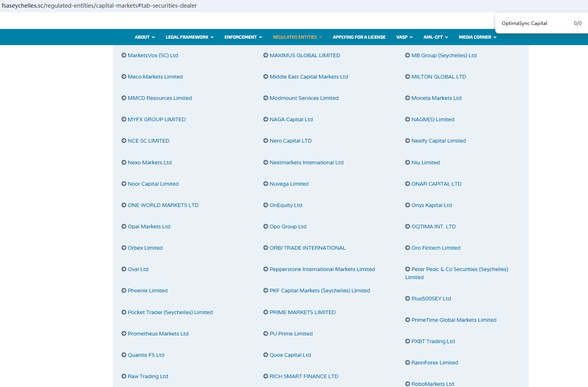Click the arrow icon beside Nexify Capital Limited
Screen dimensions: 588x387
(x=407, y=141)
